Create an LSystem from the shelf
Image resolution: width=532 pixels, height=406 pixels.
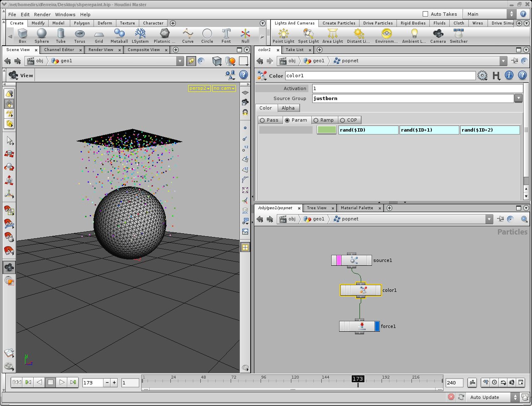pyautogui.click(x=140, y=36)
